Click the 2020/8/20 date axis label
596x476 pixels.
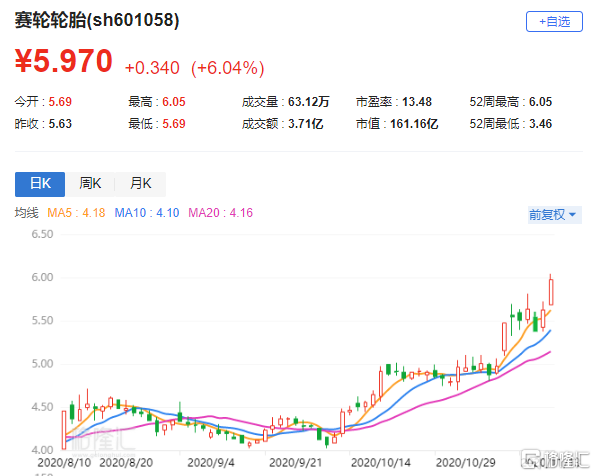126,463
